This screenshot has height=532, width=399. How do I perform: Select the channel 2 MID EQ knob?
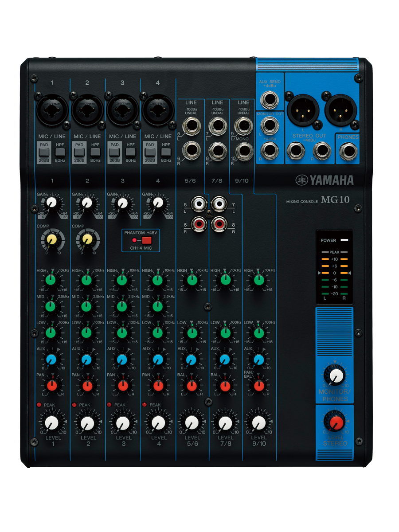point(87,306)
